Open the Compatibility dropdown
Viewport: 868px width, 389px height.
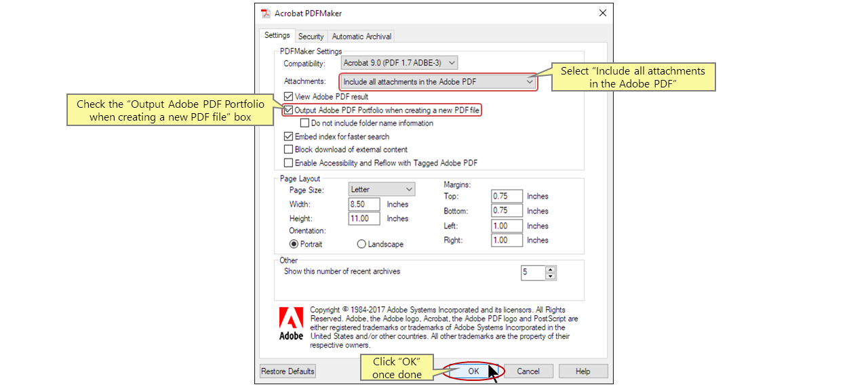click(x=399, y=63)
